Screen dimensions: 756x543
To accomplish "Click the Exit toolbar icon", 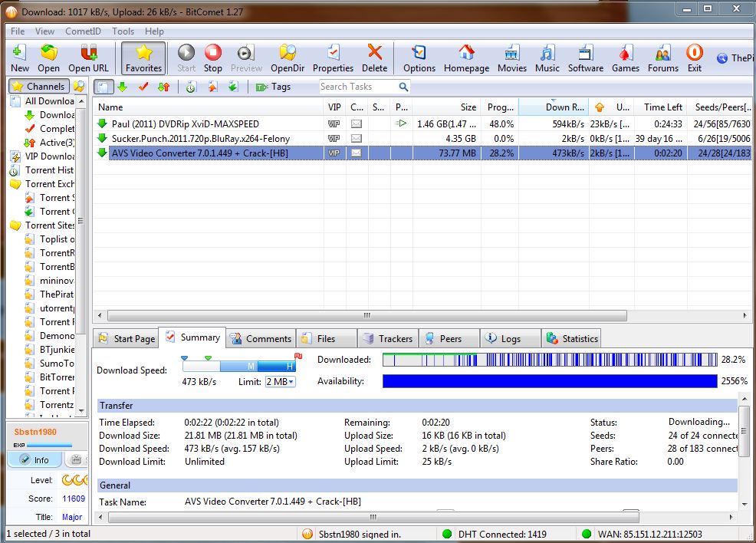I will coord(695,58).
